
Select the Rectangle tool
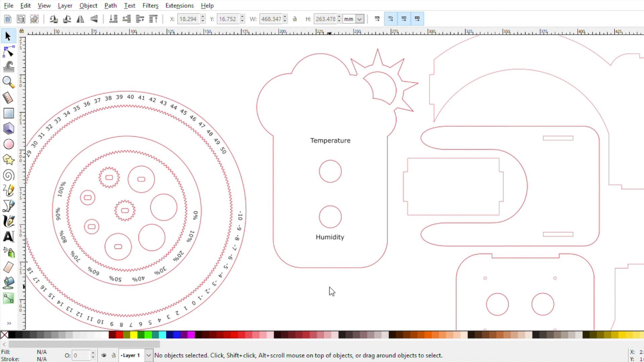[x=8, y=113]
